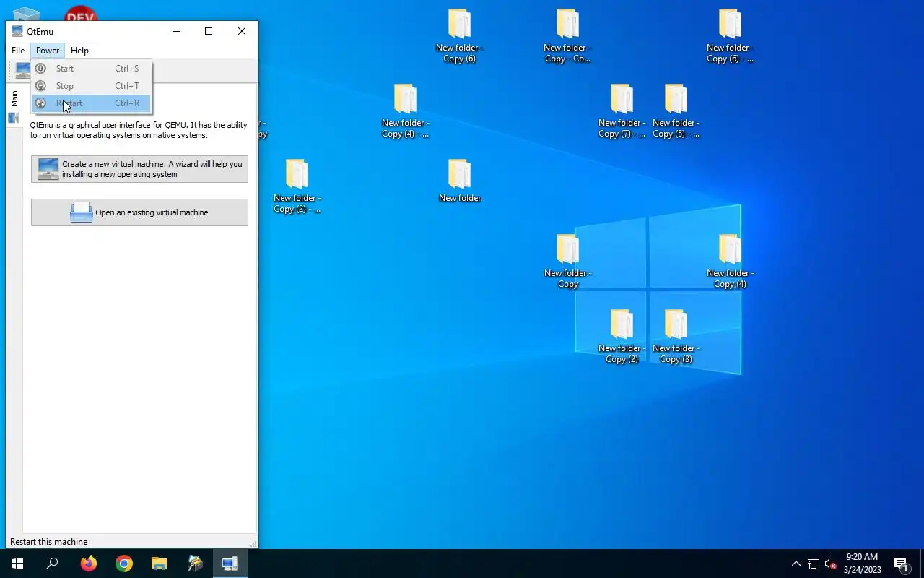Click the muted volume tray icon
Viewport: 924px width, 578px height.
[830, 564]
